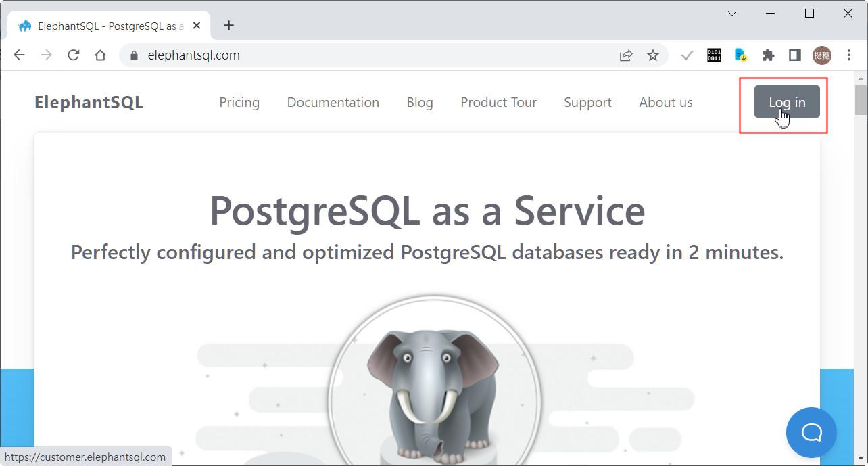Open the Chrome three-dot menu
868x466 pixels.
(849, 55)
